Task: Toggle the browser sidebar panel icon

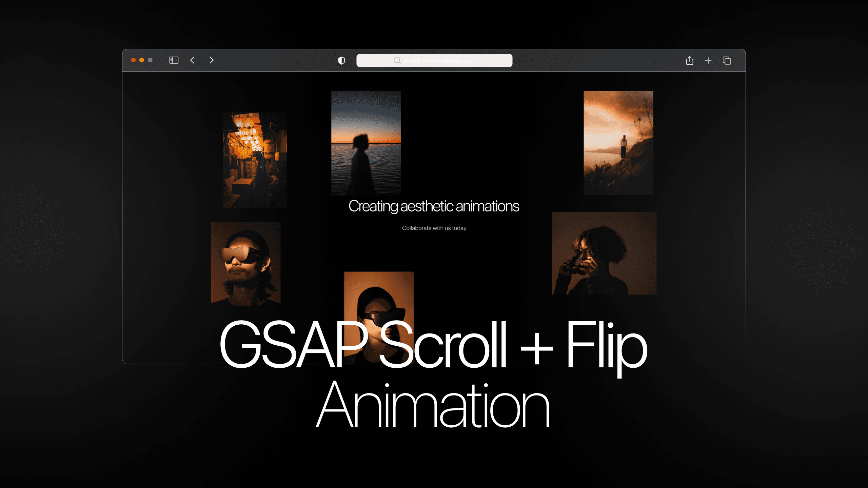Action: tap(174, 60)
